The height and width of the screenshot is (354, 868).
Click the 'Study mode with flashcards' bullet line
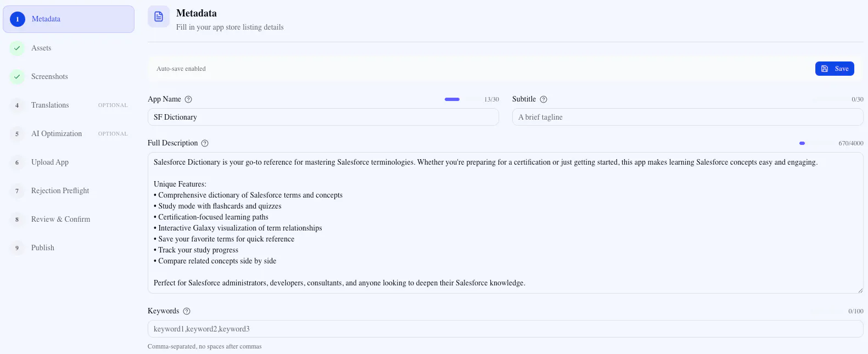click(x=217, y=206)
